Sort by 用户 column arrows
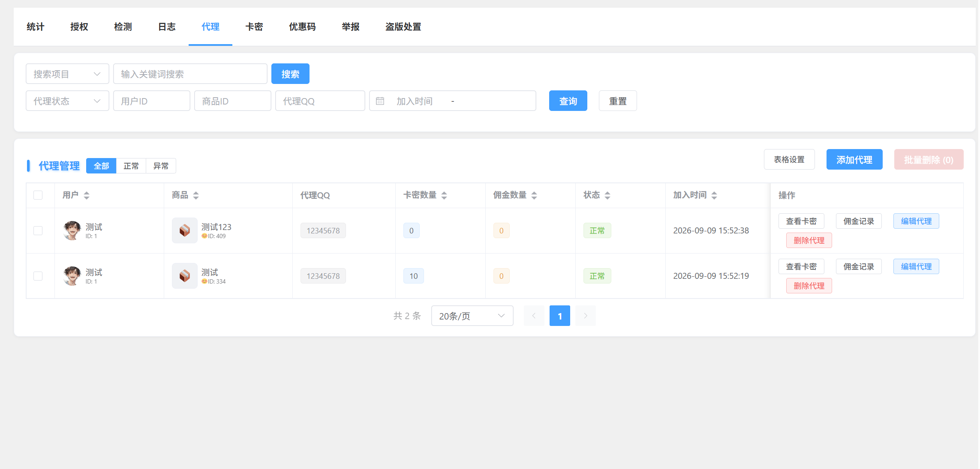The width and height of the screenshot is (980, 469). 87,195
